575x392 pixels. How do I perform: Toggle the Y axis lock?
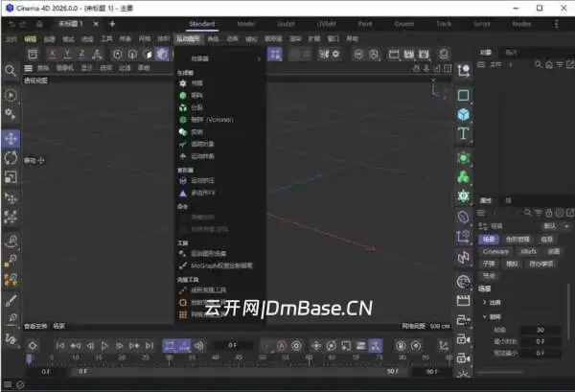[67, 55]
